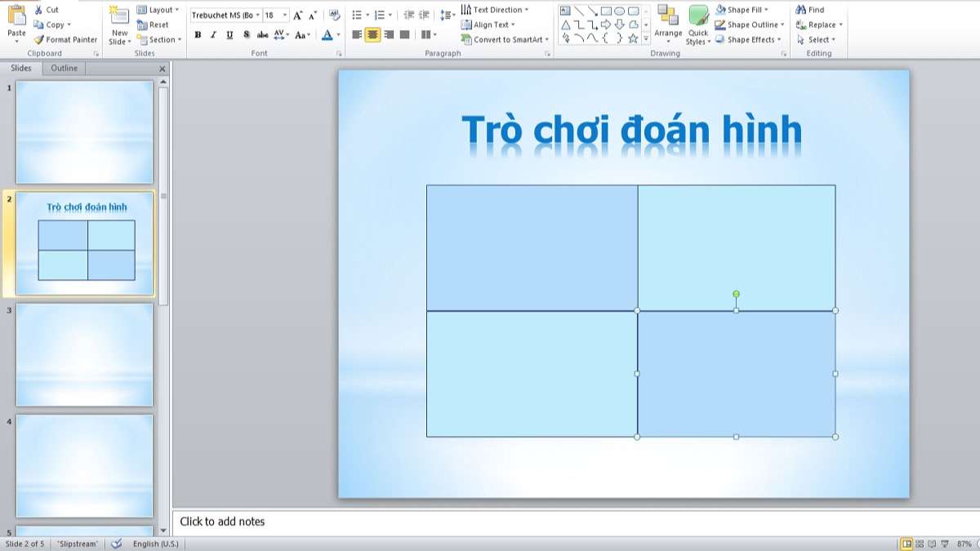Click the Replace button
The height and width of the screenshot is (551, 980).
tap(819, 24)
